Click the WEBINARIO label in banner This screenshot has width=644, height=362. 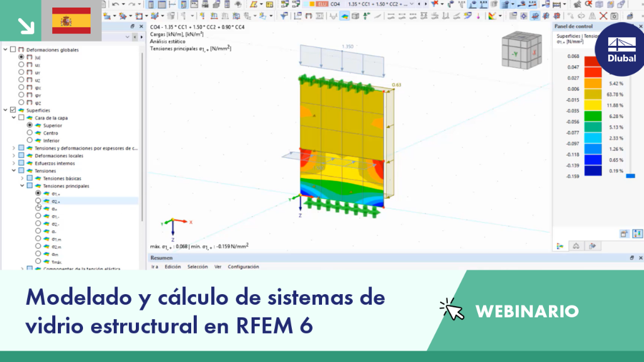(527, 312)
